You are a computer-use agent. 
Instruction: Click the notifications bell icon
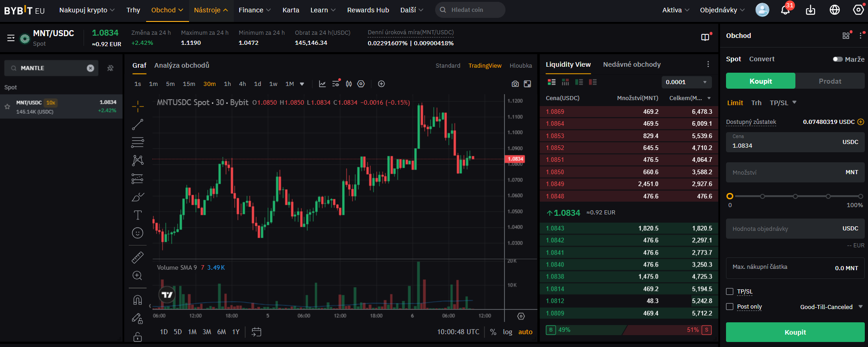pyautogui.click(x=785, y=10)
